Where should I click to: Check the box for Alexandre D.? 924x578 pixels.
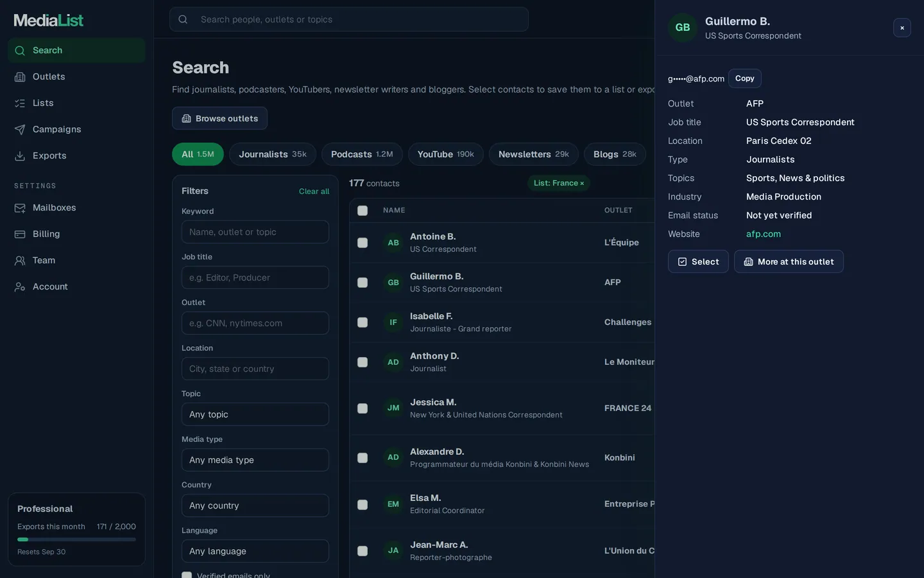point(363,458)
